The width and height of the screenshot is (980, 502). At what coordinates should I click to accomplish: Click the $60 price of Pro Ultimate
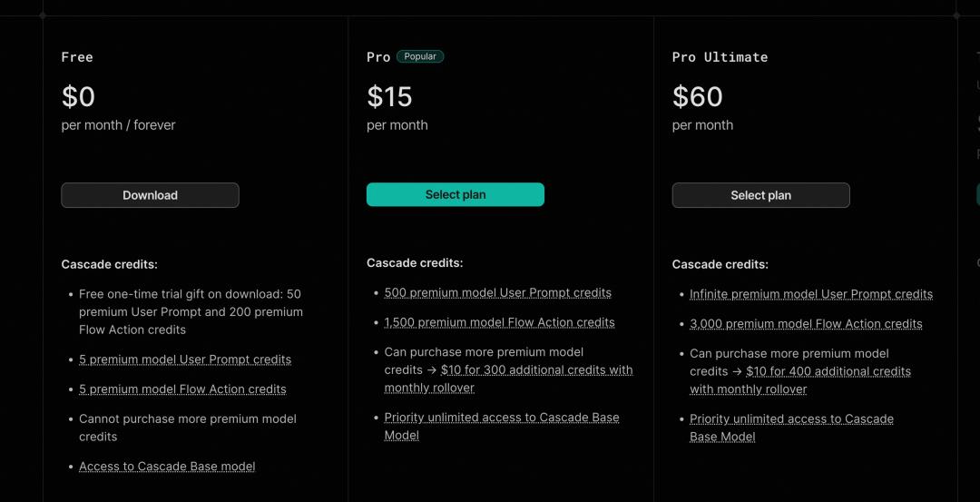697,96
